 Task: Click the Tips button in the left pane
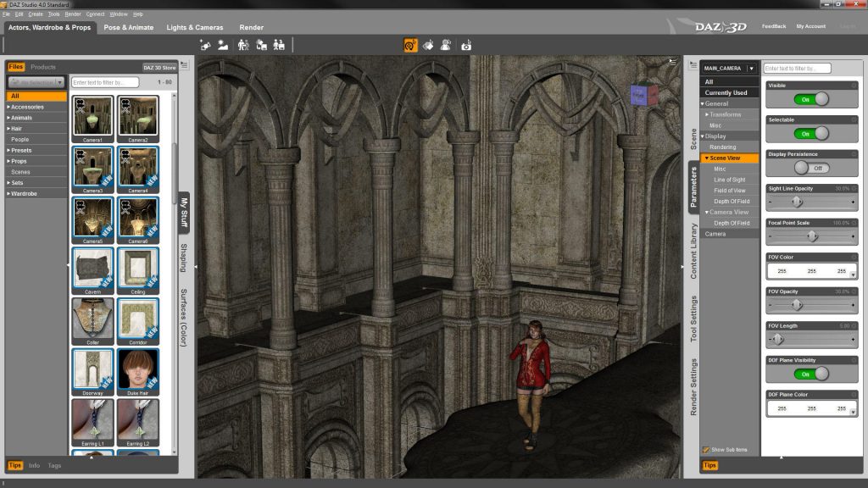click(15, 465)
